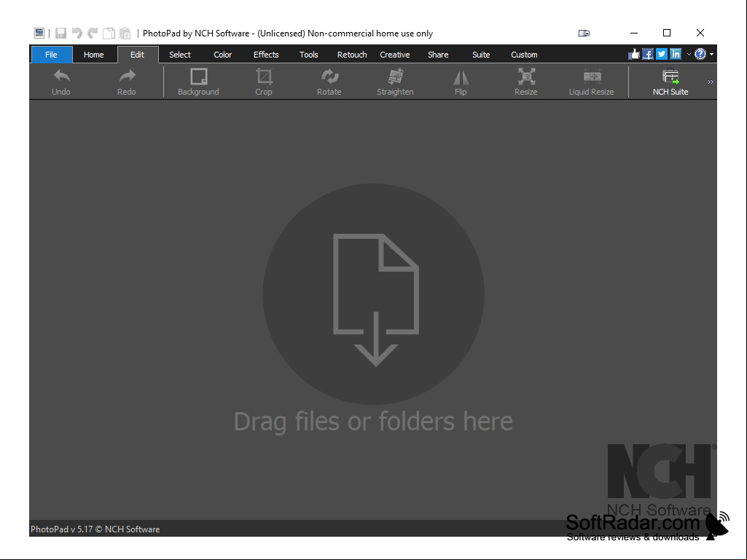Switch to the Custom tab
The image size is (747, 560).
tap(524, 55)
